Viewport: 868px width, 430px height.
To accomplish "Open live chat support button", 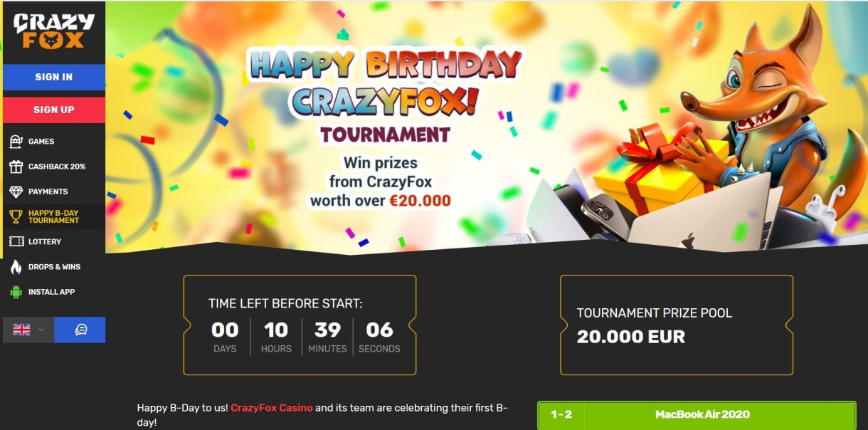I will (80, 330).
